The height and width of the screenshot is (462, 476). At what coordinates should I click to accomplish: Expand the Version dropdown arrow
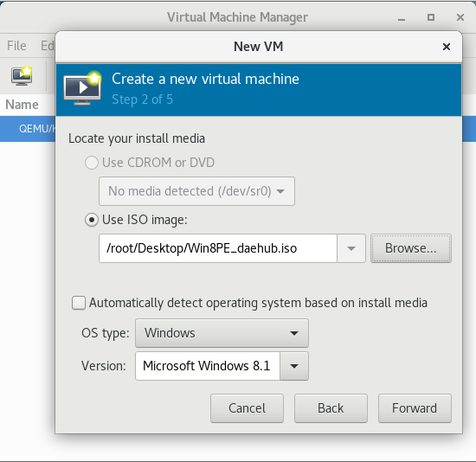[294, 366]
